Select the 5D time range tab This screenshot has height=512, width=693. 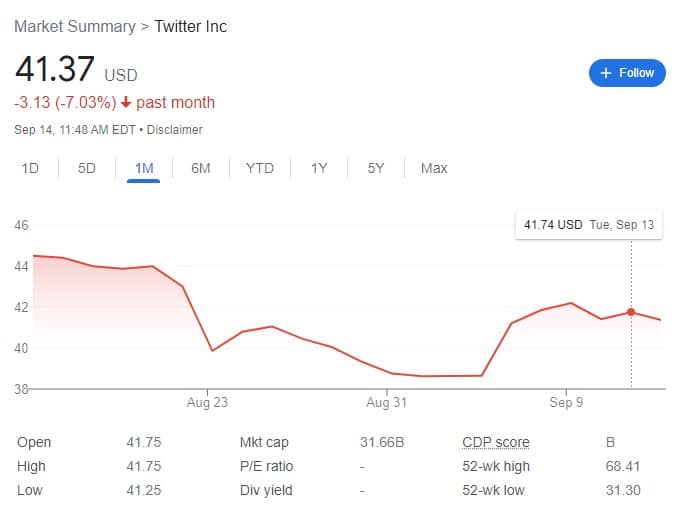point(87,168)
